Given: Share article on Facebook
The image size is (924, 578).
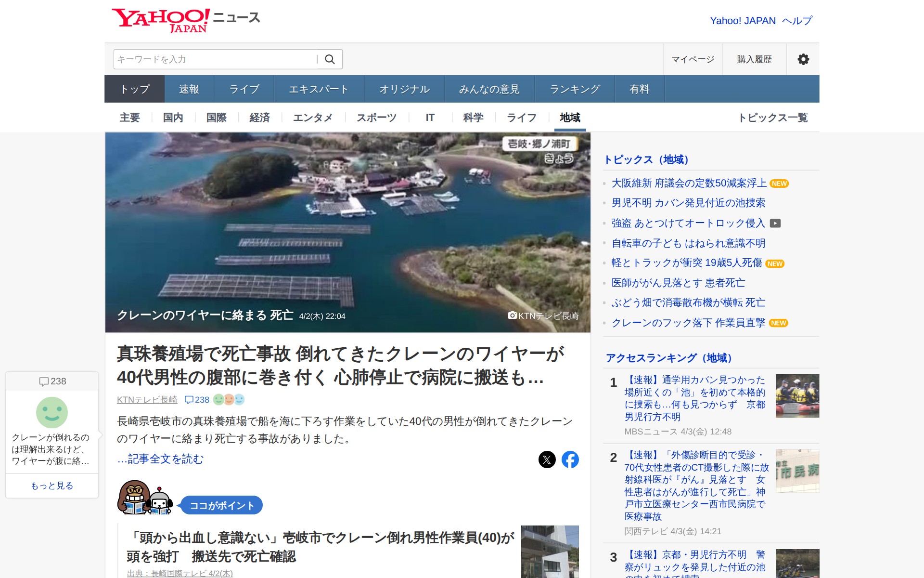Looking at the screenshot, I should click(x=570, y=460).
